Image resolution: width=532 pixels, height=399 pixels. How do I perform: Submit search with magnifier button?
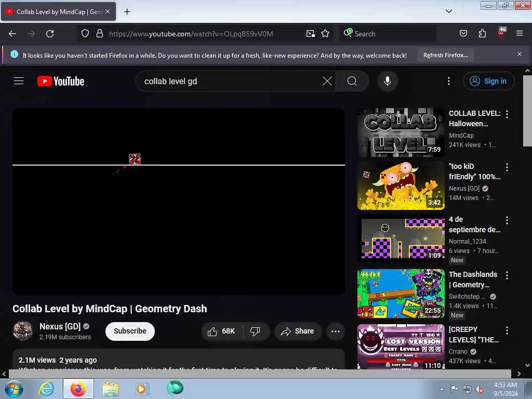352,81
